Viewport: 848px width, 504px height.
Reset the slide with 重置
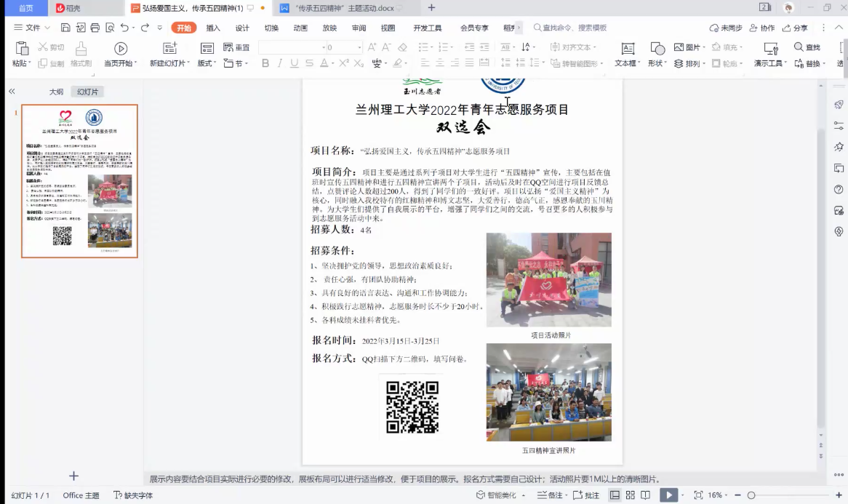coord(236,47)
